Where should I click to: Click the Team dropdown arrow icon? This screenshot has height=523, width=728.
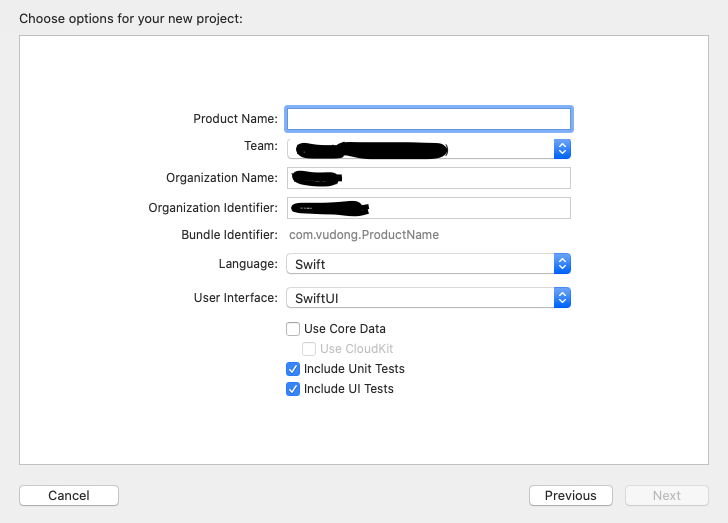[562, 149]
